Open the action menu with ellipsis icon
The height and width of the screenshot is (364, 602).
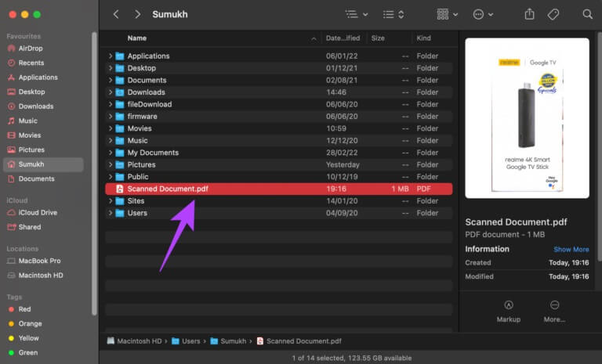(483, 15)
